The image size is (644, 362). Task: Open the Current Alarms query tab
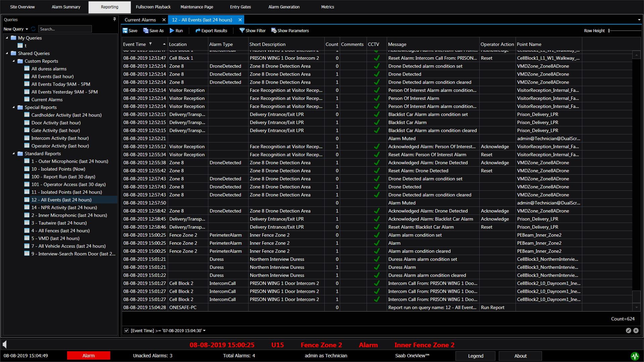coord(140,20)
